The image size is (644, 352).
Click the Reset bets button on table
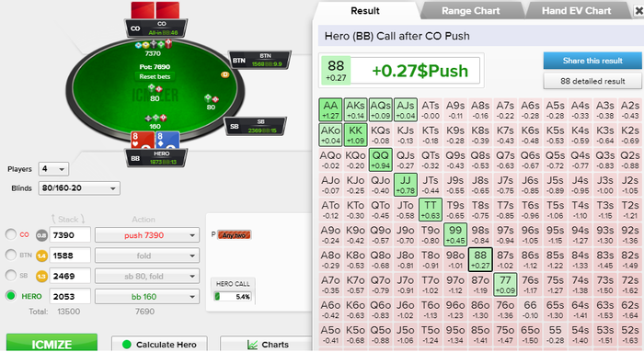[155, 76]
